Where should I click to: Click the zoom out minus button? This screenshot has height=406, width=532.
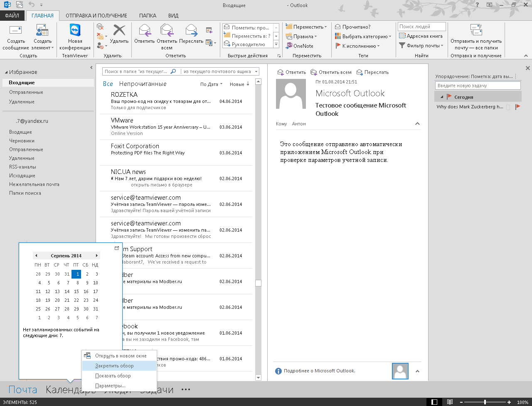(461, 402)
